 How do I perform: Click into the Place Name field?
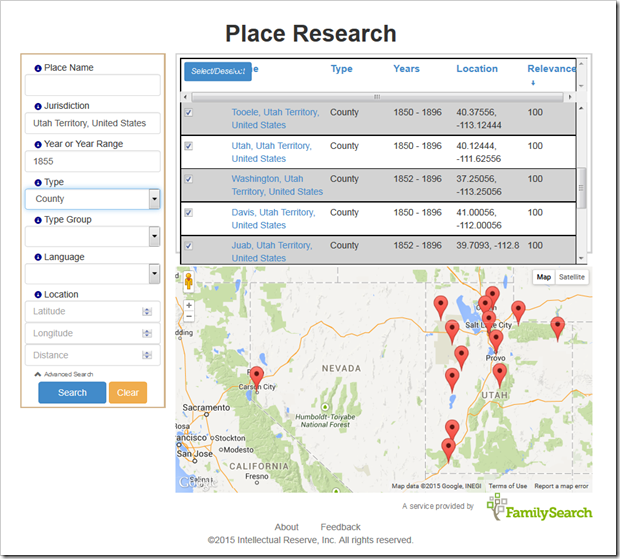pos(93,85)
